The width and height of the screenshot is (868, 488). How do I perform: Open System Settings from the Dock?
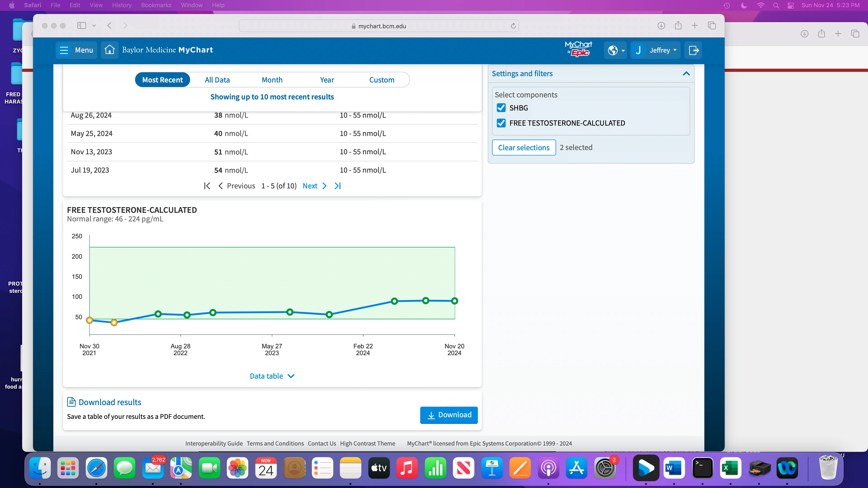point(605,468)
